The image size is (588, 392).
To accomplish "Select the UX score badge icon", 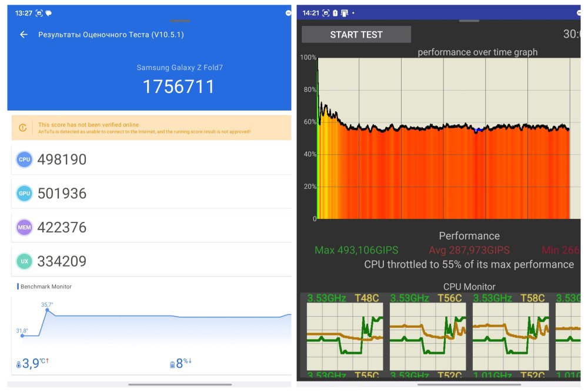I will click(24, 261).
